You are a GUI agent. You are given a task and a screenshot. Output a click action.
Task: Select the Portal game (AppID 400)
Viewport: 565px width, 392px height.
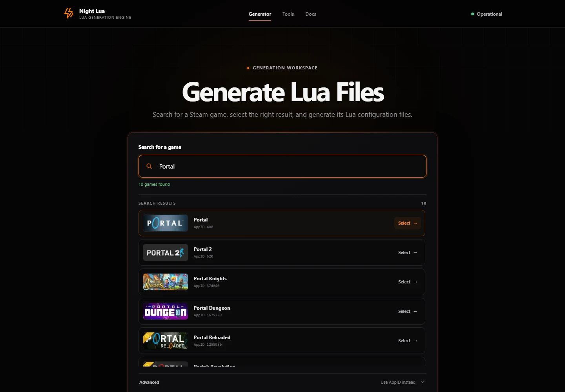pos(408,223)
